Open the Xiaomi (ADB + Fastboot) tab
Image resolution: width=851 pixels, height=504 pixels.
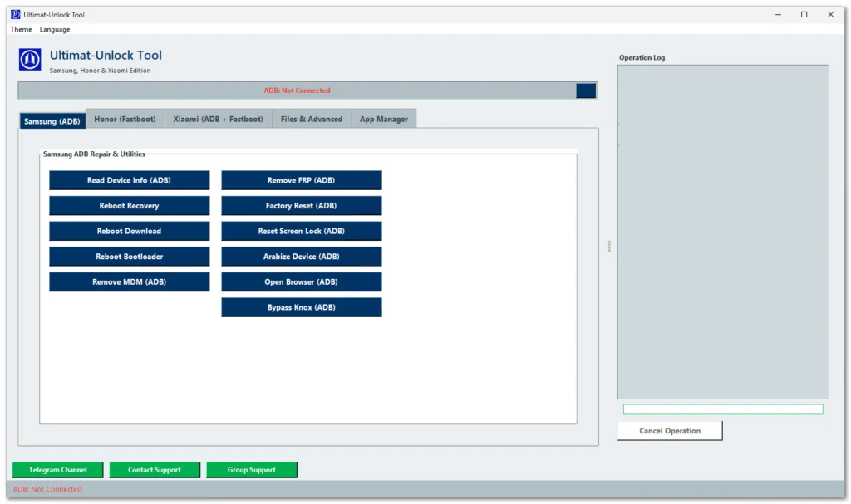pos(219,119)
